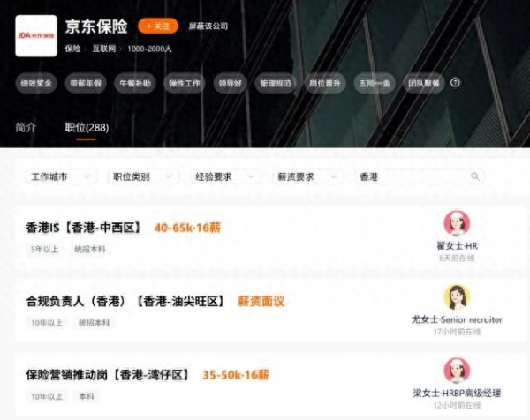Select the 职位(288) tab
530x420 pixels.
tap(87, 128)
